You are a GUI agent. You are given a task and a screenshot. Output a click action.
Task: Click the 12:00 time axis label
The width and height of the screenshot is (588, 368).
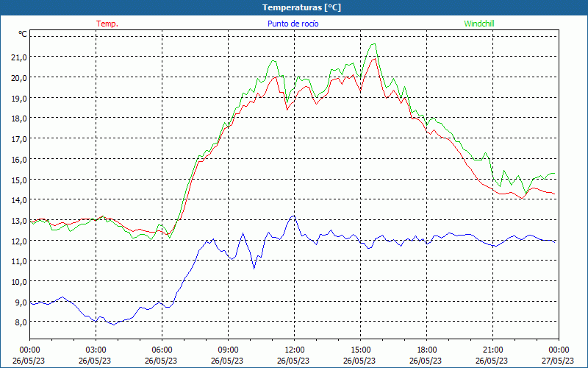(x=295, y=350)
